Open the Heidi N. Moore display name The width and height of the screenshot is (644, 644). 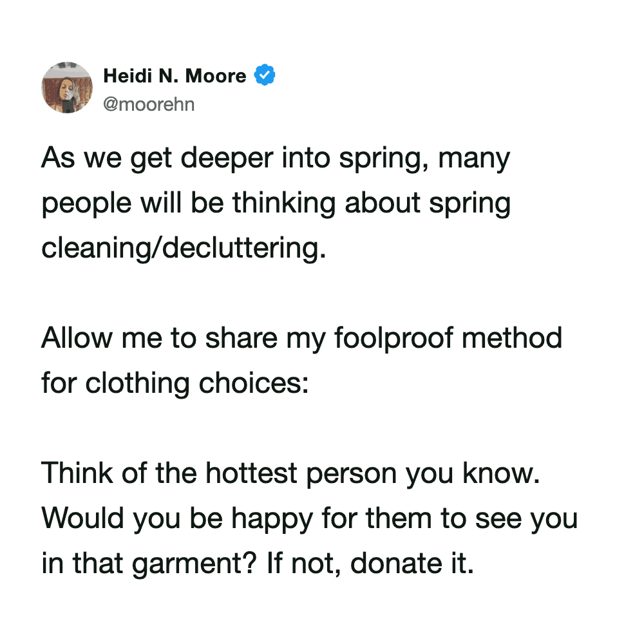click(175, 76)
